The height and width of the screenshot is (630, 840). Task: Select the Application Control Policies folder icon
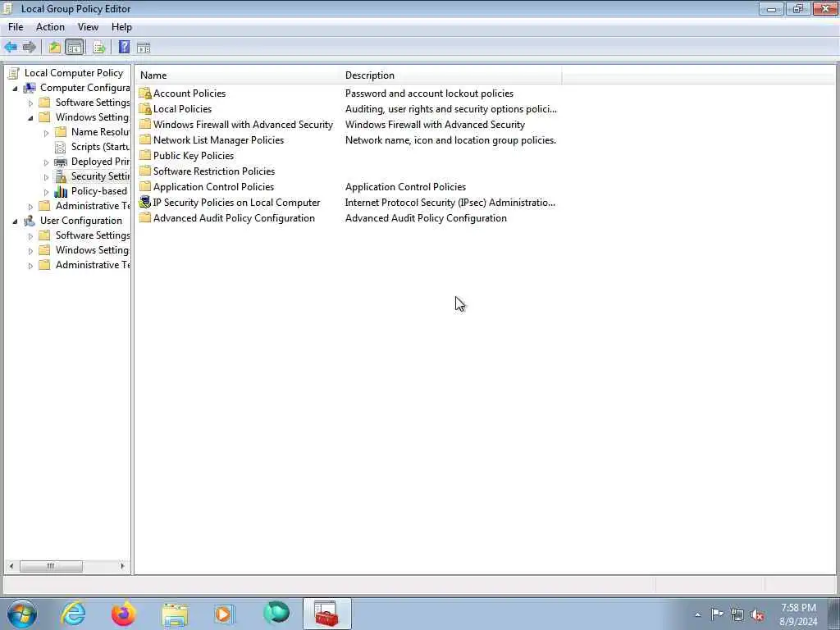pos(145,186)
